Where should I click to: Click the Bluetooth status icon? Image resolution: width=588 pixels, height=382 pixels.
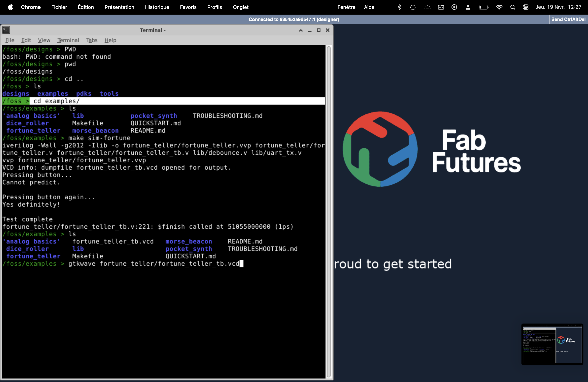[x=399, y=7]
